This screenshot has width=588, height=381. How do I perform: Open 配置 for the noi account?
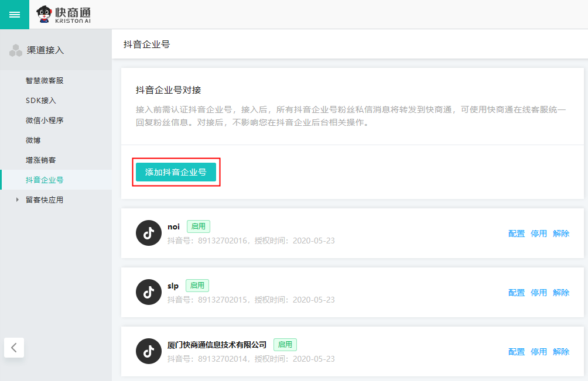[517, 234]
